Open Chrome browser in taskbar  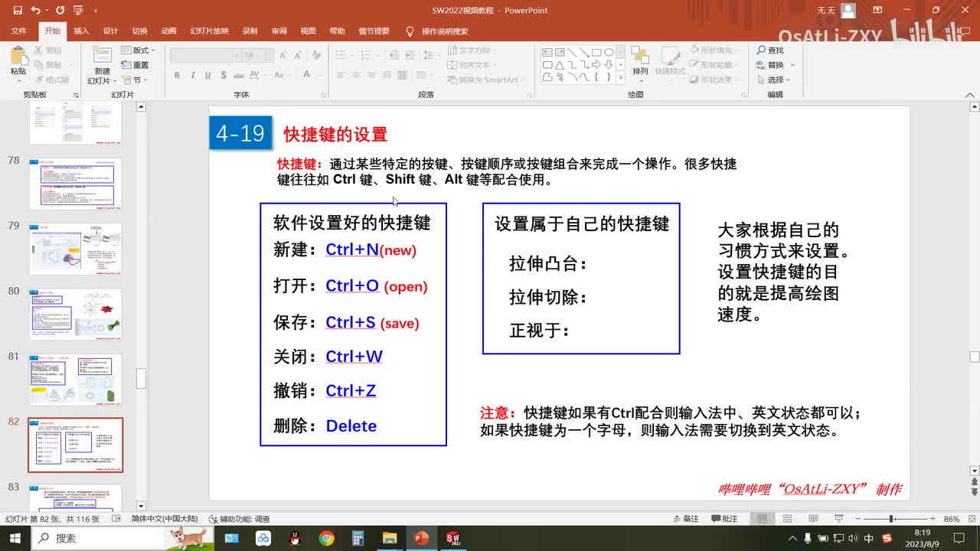click(x=326, y=538)
